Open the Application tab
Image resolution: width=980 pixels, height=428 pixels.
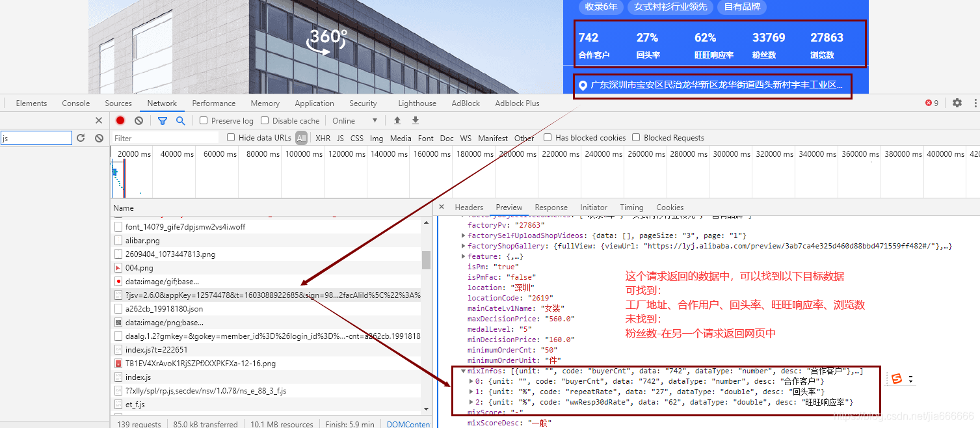coord(314,103)
